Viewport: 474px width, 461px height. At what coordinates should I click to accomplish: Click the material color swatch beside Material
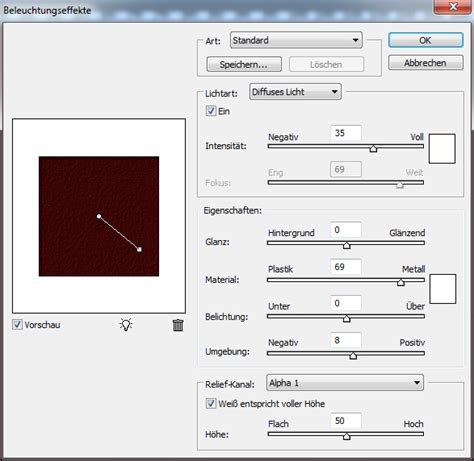point(443,289)
